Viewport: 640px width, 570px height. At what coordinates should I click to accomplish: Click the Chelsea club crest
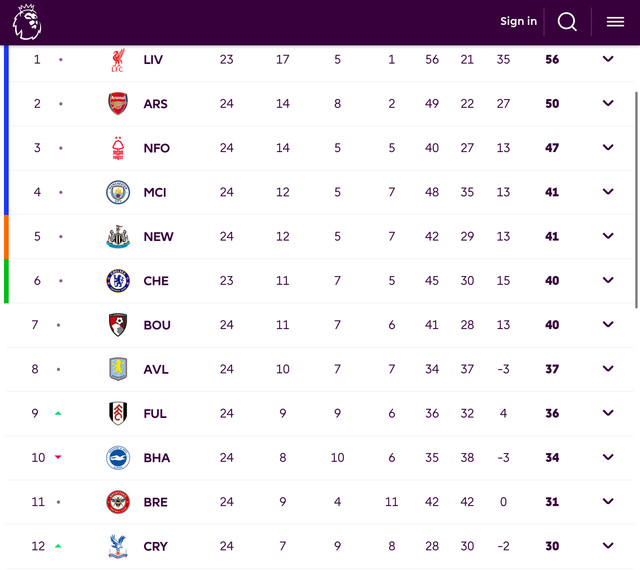point(118,281)
